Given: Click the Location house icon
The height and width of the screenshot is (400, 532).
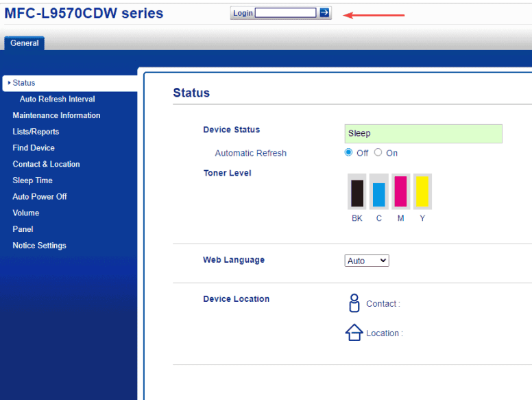Looking at the screenshot, I should (x=354, y=333).
